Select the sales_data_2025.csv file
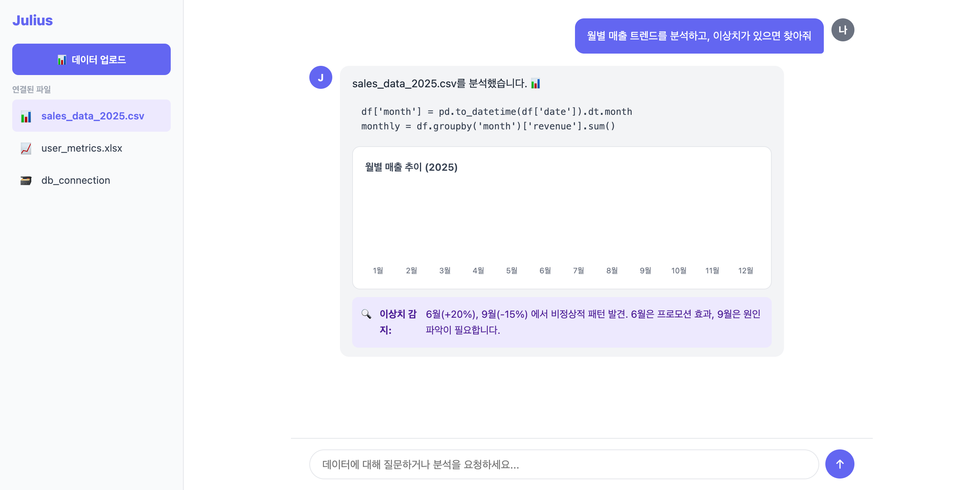Viewport: 980px width, 490px height. [91, 116]
